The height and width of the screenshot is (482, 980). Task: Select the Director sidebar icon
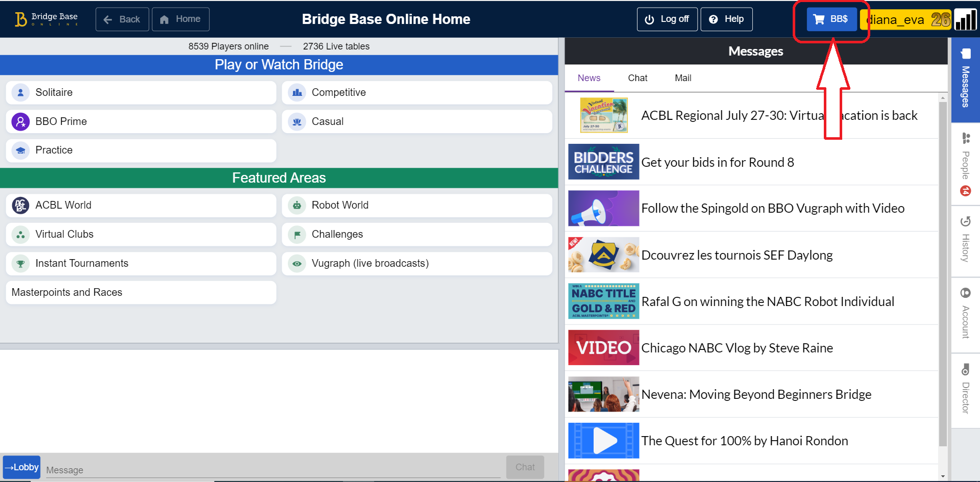(x=965, y=369)
